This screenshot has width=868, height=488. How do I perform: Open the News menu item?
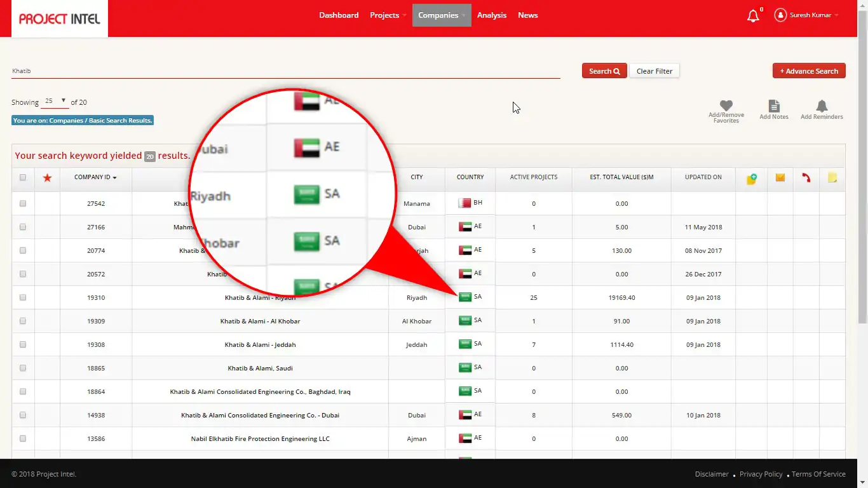tap(528, 15)
